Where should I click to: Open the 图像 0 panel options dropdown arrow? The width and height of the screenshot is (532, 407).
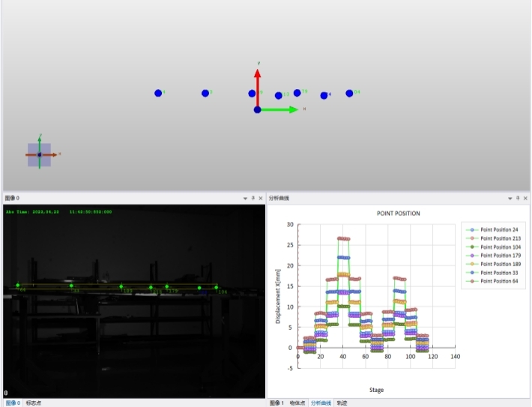coord(245,198)
